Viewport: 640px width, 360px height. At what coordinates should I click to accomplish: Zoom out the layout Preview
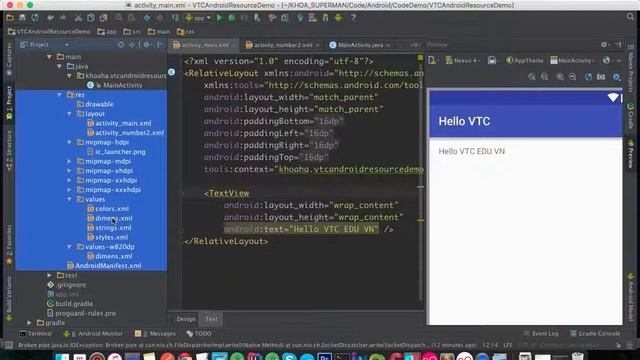tap(573, 77)
